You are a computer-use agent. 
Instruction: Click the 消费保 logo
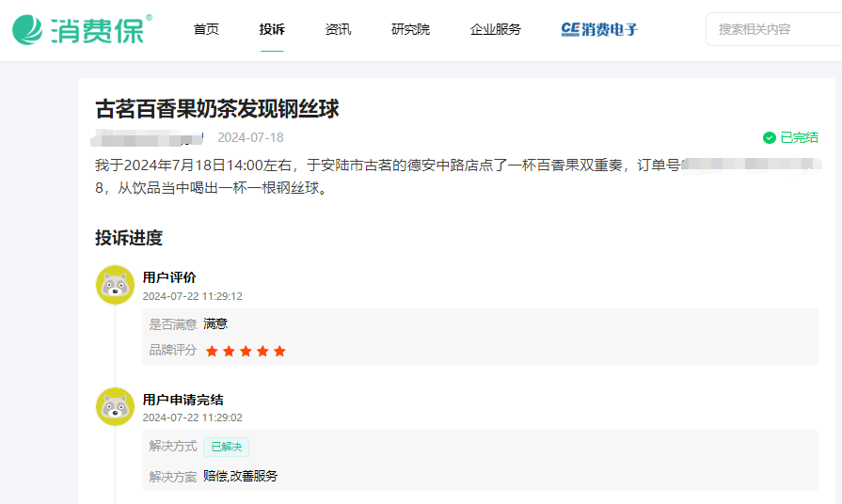click(82, 29)
